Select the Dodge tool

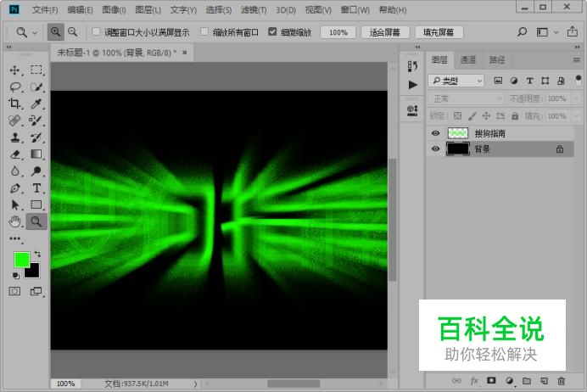36,171
